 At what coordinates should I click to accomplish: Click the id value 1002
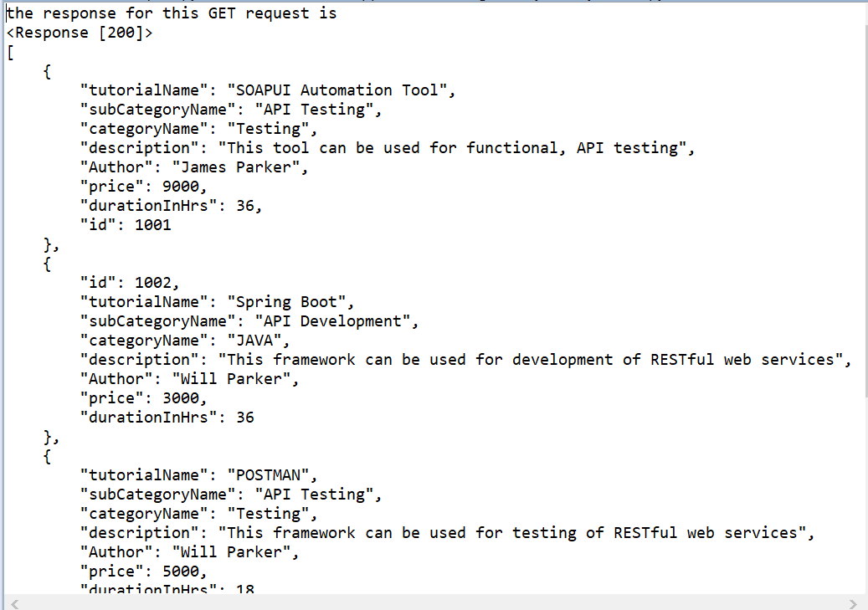[x=152, y=283]
